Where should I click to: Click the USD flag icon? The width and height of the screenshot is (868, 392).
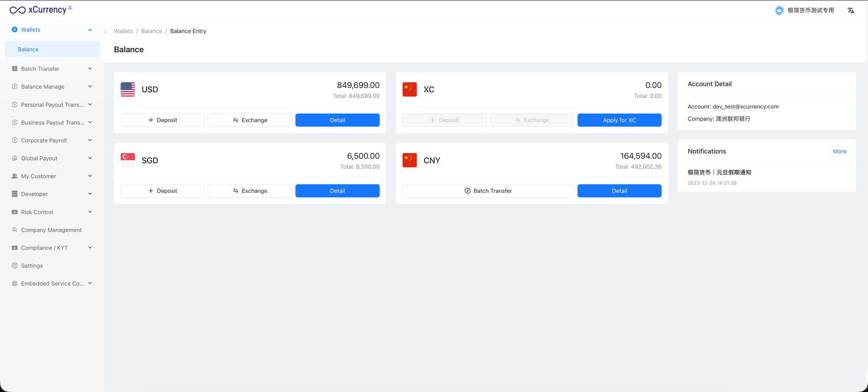point(128,89)
